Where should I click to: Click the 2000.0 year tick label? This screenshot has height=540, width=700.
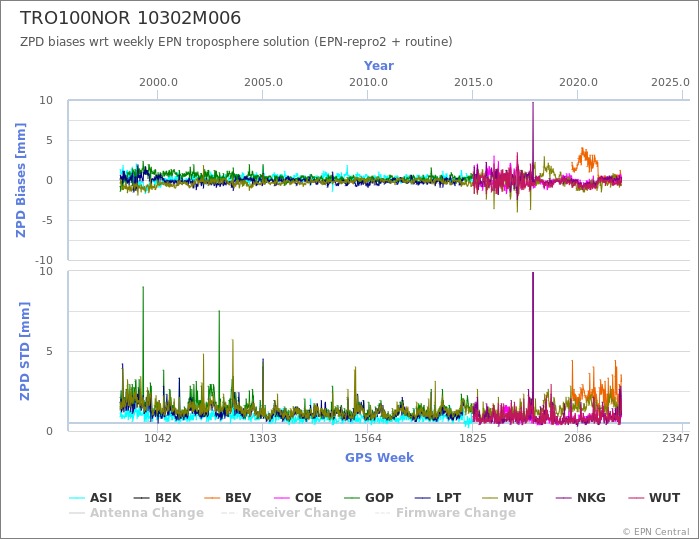(158, 83)
